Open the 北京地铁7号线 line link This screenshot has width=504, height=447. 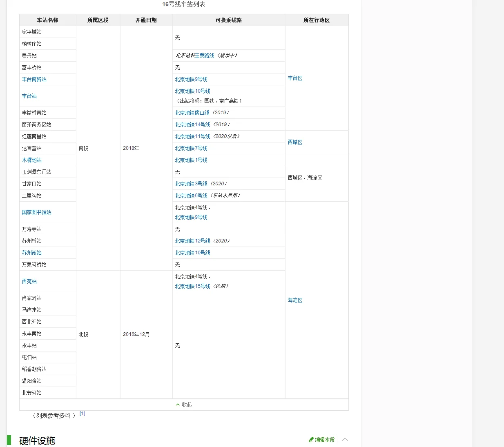coord(191,148)
